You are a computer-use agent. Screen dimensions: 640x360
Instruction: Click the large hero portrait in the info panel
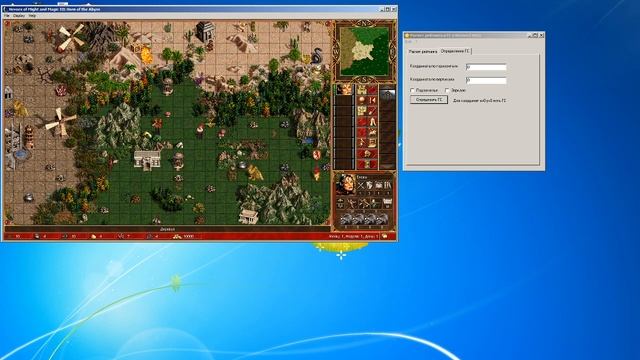point(346,184)
